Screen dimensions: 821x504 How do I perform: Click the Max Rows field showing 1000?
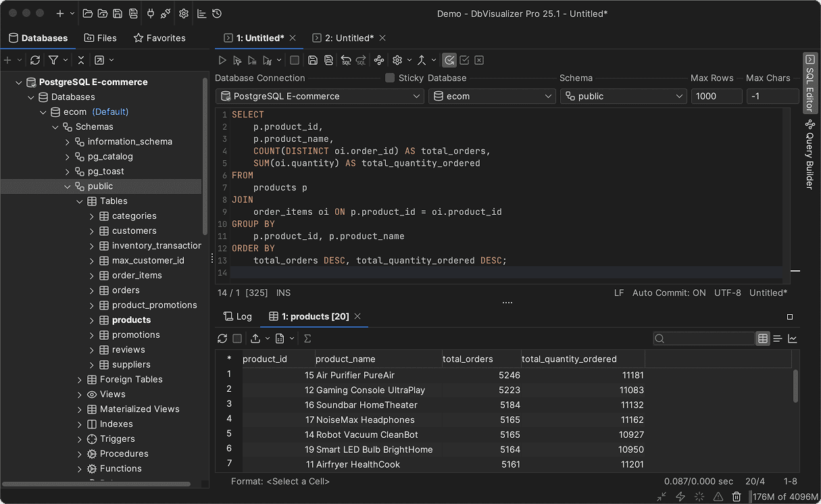[716, 95]
